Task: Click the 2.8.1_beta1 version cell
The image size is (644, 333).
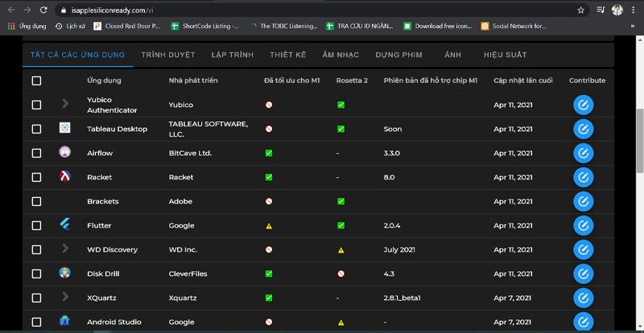Action: click(402, 298)
